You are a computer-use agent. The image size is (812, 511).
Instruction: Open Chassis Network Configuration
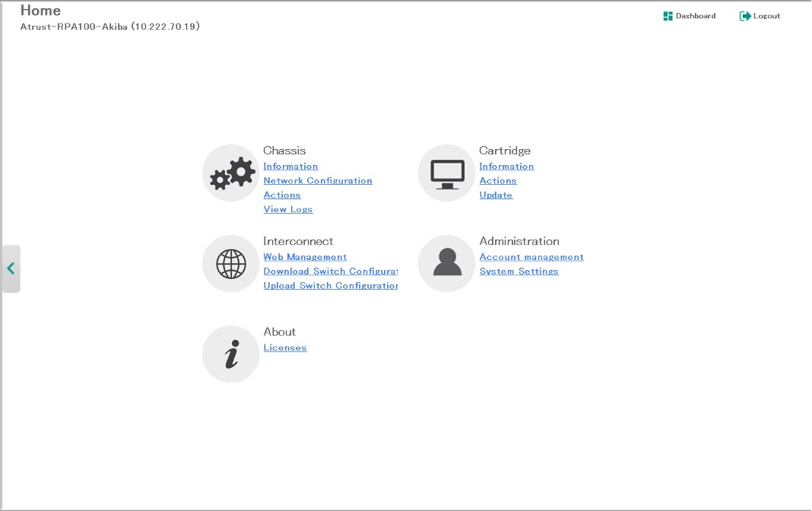(x=318, y=181)
